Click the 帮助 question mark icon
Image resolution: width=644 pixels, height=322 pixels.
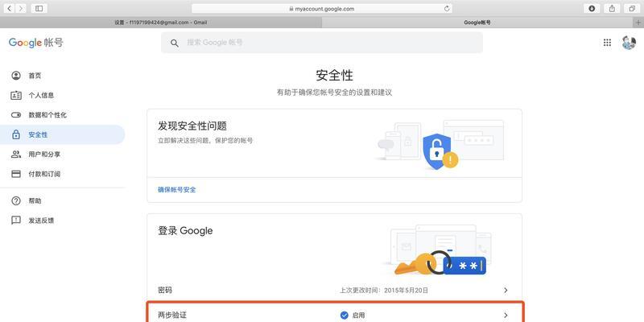[x=16, y=200]
